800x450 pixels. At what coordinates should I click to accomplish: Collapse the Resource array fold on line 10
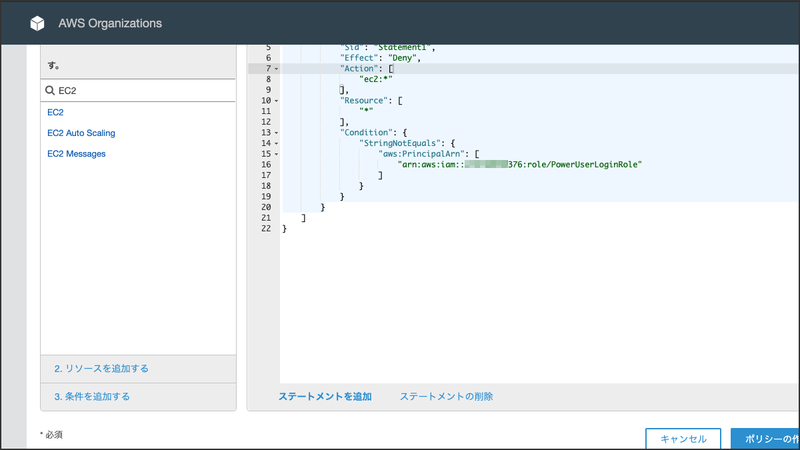[277, 101]
